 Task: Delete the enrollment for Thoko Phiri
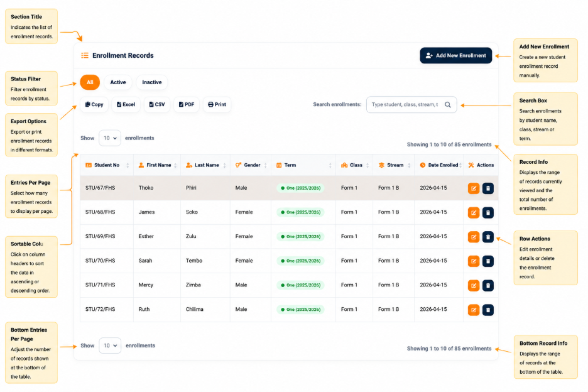[x=488, y=188]
